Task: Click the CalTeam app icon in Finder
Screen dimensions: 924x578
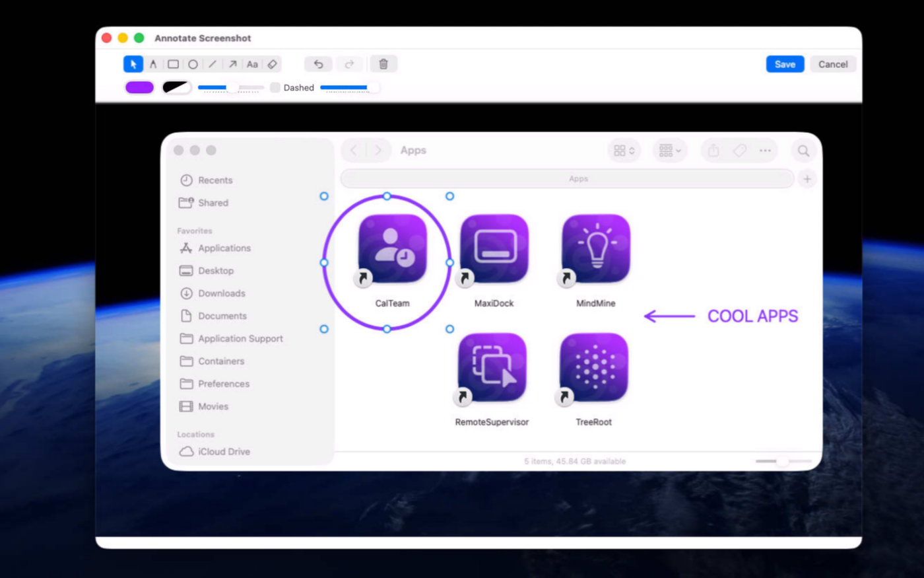Action: coord(393,249)
